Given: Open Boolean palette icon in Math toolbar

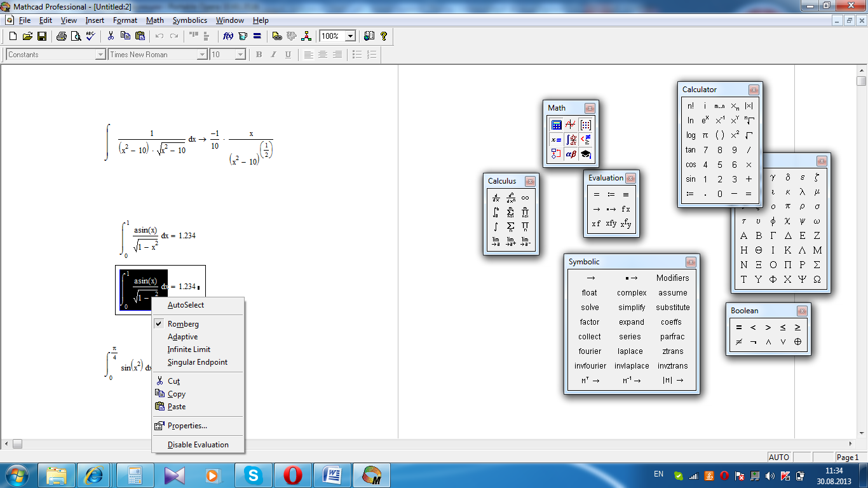Looking at the screenshot, I should tap(585, 139).
